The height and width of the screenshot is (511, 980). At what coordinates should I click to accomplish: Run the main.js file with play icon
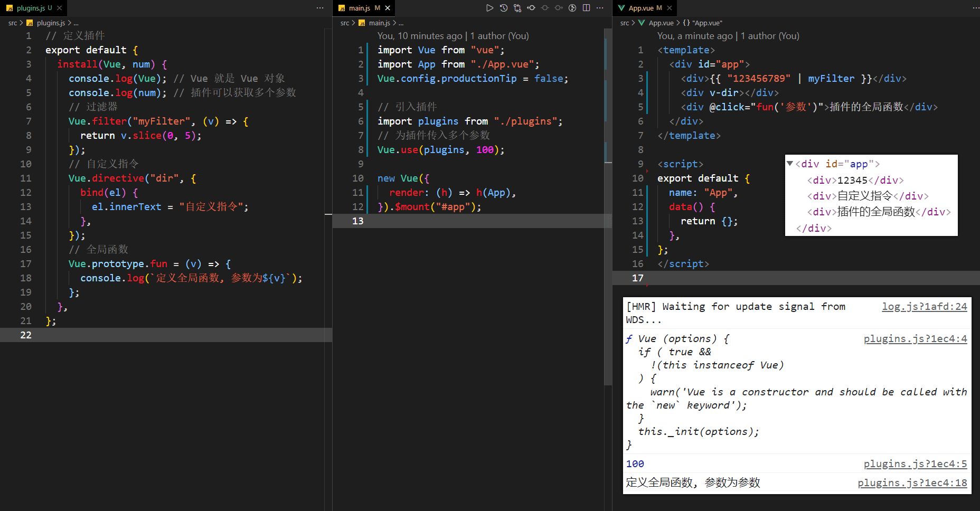[x=489, y=8]
